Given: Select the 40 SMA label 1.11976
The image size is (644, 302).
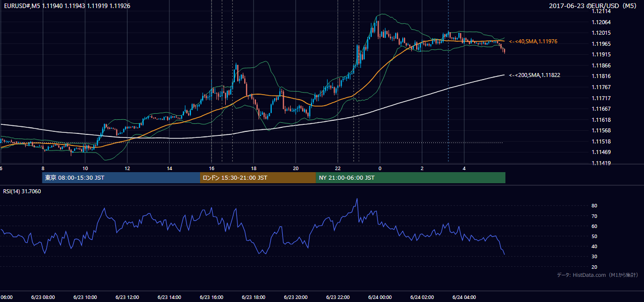Looking at the screenshot, I should (x=533, y=41).
